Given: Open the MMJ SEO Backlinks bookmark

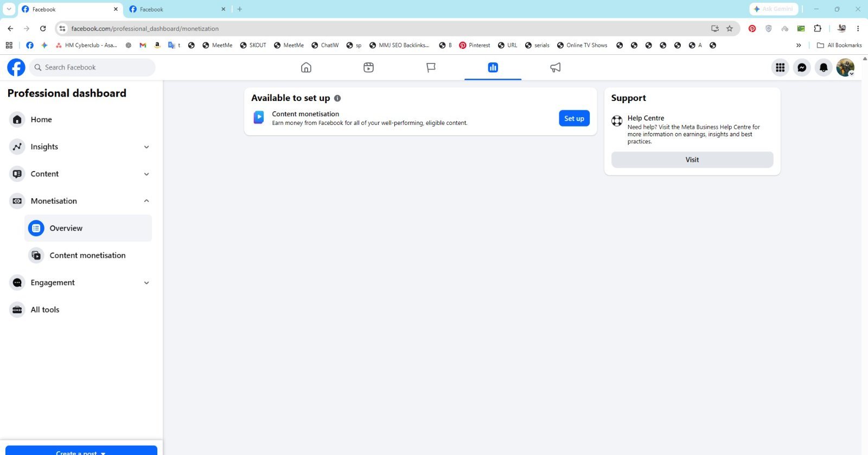Looking at the screenshot, I should 399,45.
